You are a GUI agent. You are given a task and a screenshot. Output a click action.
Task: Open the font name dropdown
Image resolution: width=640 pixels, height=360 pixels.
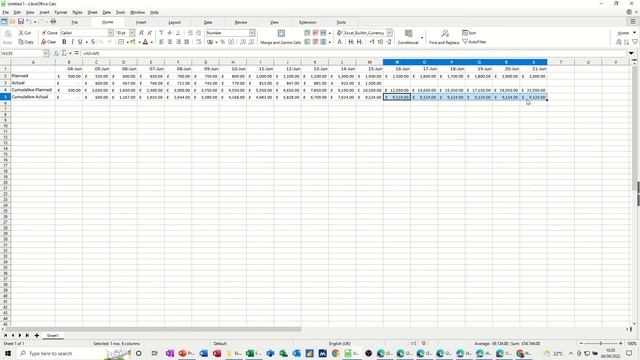(x=111, y=33)
